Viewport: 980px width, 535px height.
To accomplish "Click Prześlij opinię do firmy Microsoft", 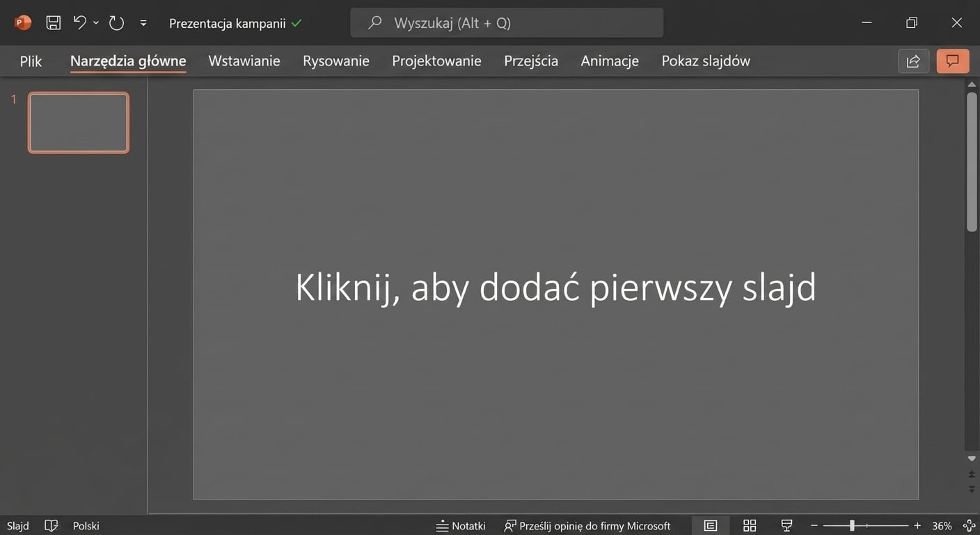I will pyautogui.click(x=587, y=526).
